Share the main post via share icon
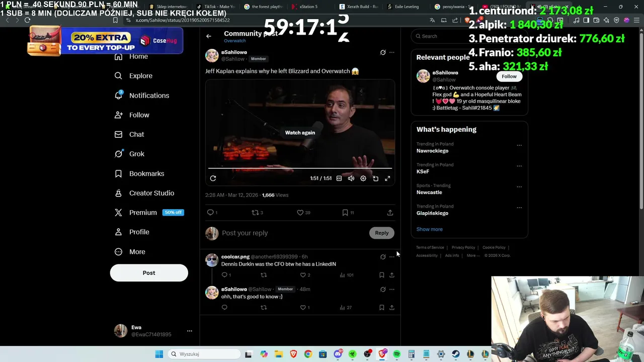The image size is (644, 362). point(390,213)
